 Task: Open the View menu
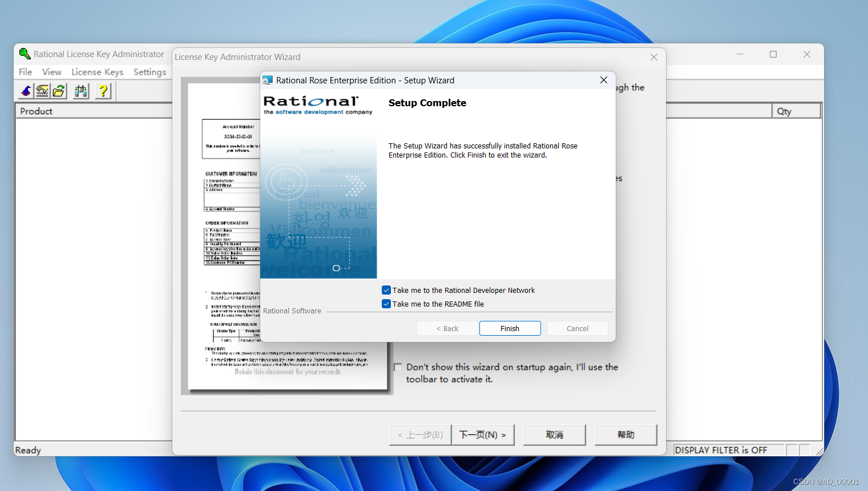pyautogui.click(x=51, y=72)
